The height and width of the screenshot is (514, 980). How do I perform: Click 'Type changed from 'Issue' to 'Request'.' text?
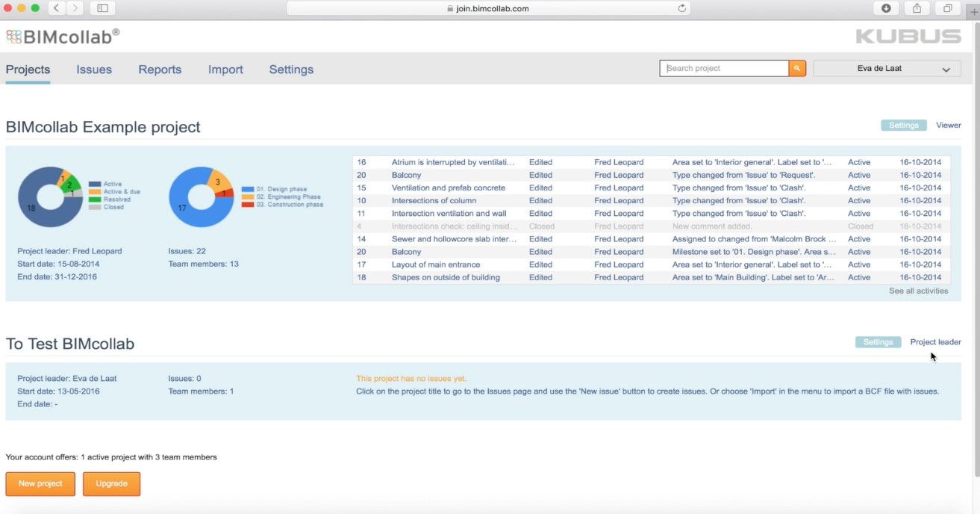click(743, 175)
